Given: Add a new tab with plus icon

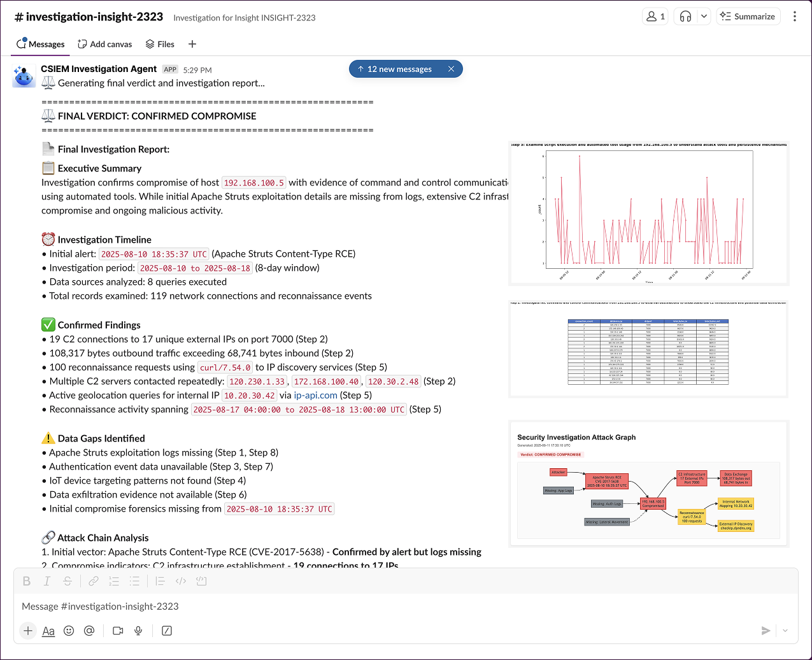Looking at the screenshot, I should click(192, 44).
